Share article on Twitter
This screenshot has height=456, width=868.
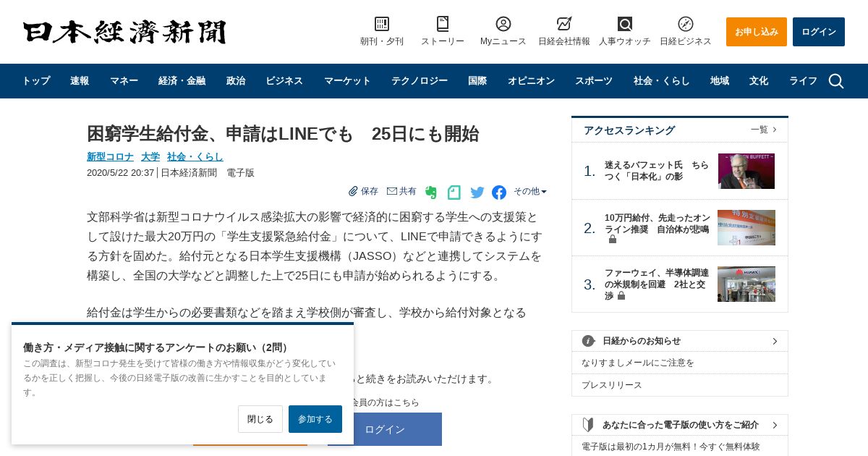pos(477,193)
